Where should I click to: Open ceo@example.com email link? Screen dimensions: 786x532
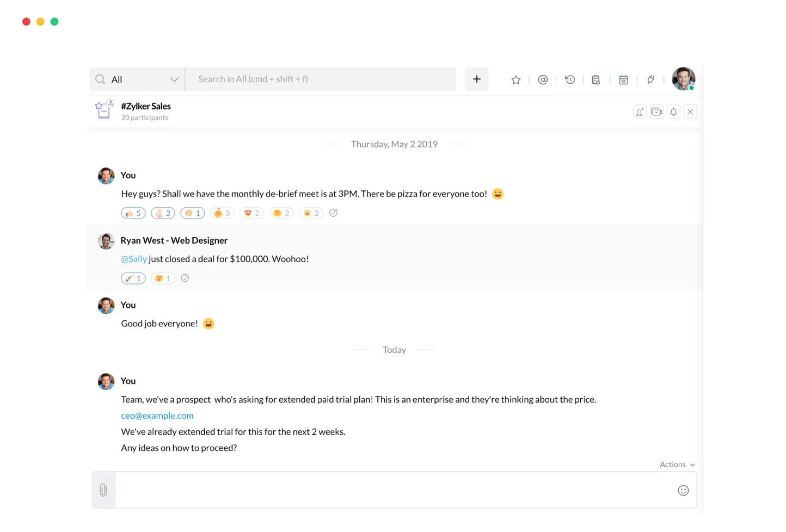click(157, 416)
